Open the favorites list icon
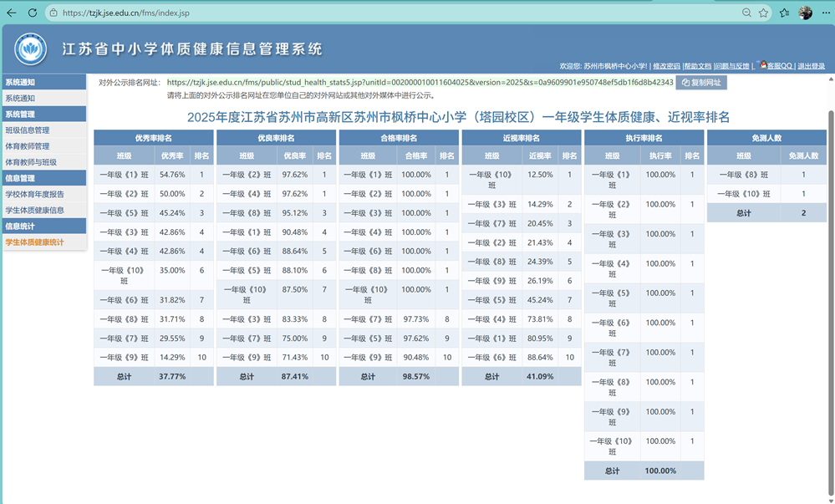 [784, 13]
